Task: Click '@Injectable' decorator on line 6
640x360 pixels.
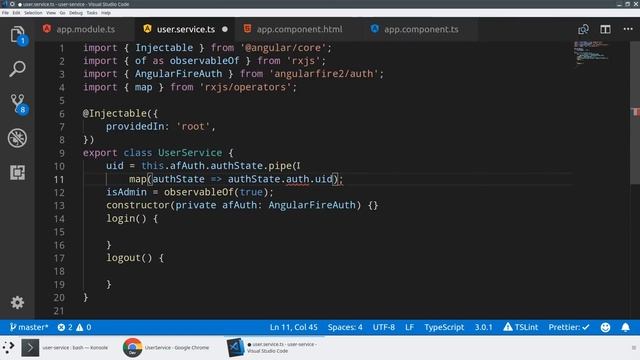Action: pyautogui.click(x=115, y=113)
